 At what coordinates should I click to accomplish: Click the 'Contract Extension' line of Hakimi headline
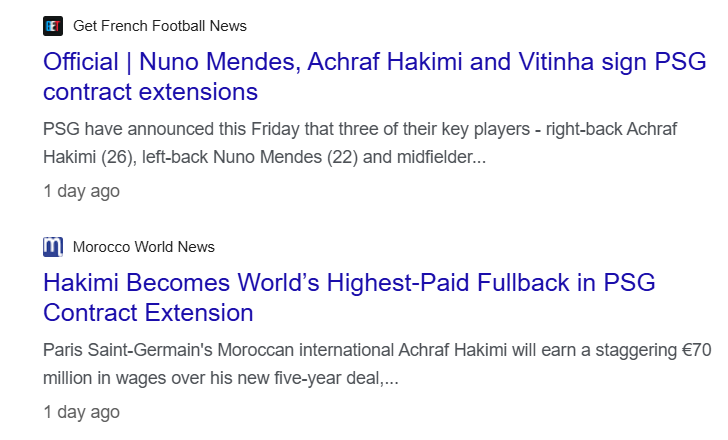pyautogui.click(x=148, y=313)
